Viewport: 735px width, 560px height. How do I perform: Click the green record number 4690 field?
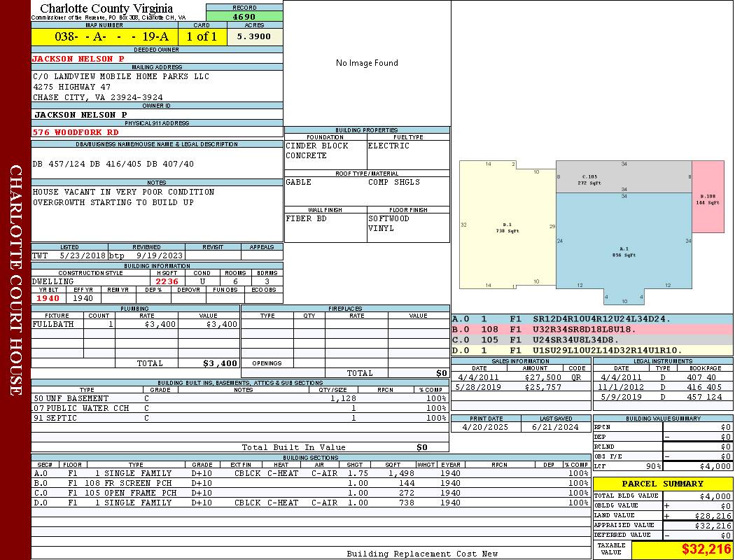pos(244,17)
